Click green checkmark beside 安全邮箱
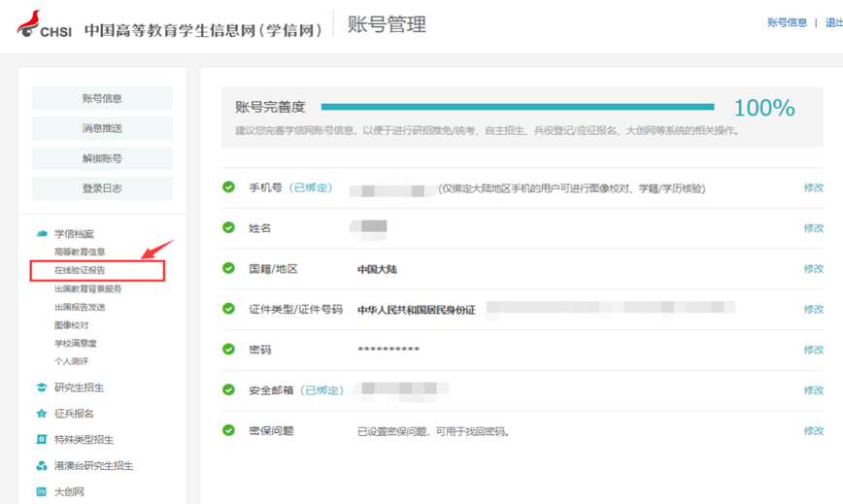The width and height of the screenshot is (843, 504). point(228,389)
